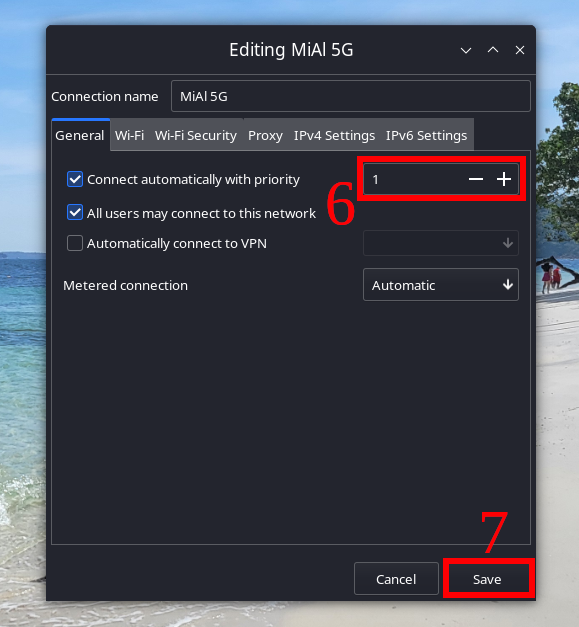Cancel editing the connection
The height and width of the screenshot is (627, 579).
pos(396,579)
